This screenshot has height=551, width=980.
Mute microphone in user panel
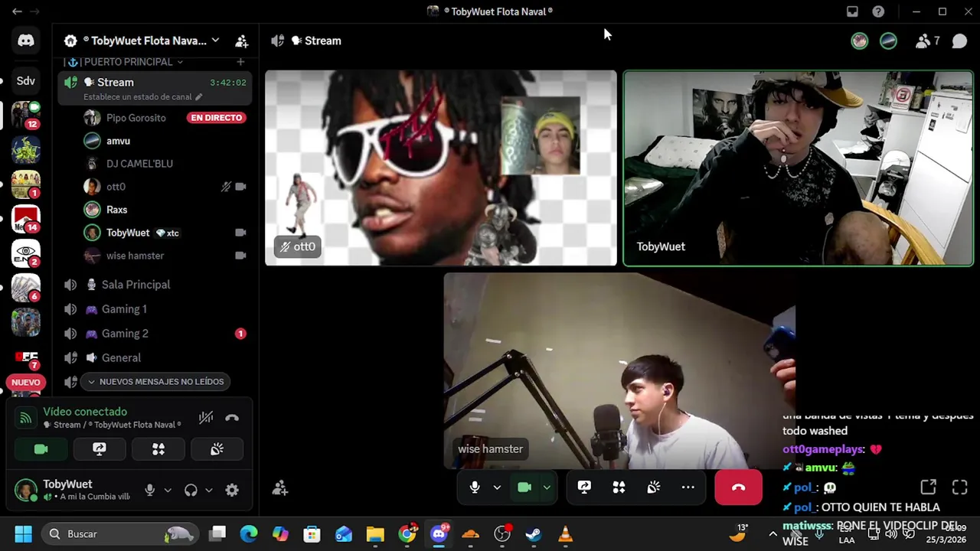pos(150,491)
